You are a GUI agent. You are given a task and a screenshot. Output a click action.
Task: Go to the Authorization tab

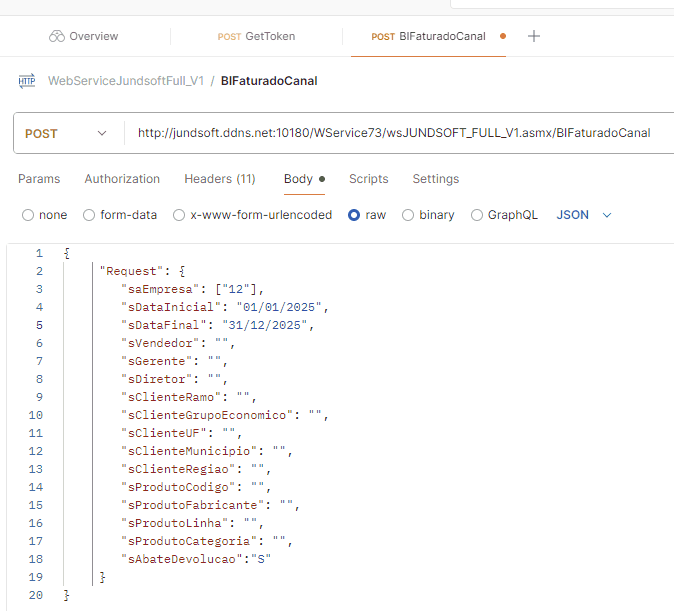coord(122,179)
